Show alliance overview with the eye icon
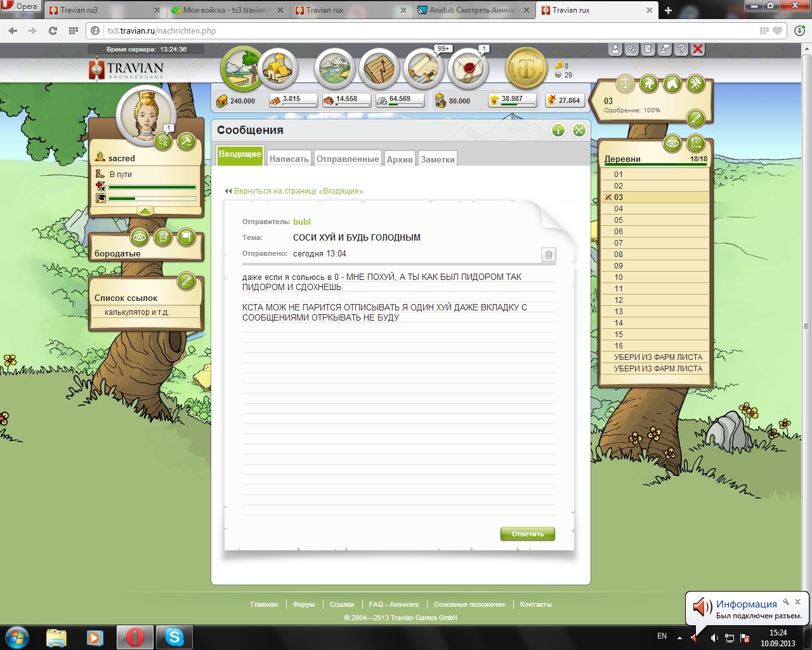 pos(140,238)
